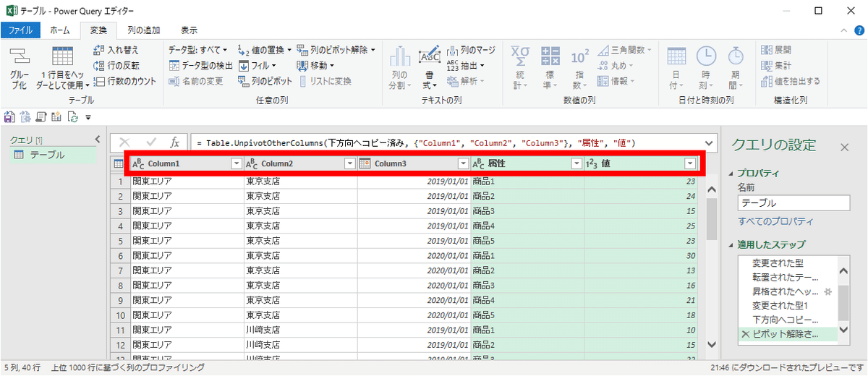Click 1行目をヘッダーとして使用 table icon

[62, 56]
